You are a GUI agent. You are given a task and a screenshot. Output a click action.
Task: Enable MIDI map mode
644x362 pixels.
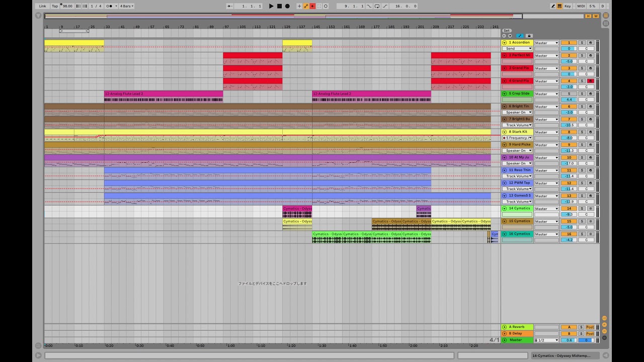[581, 6]
